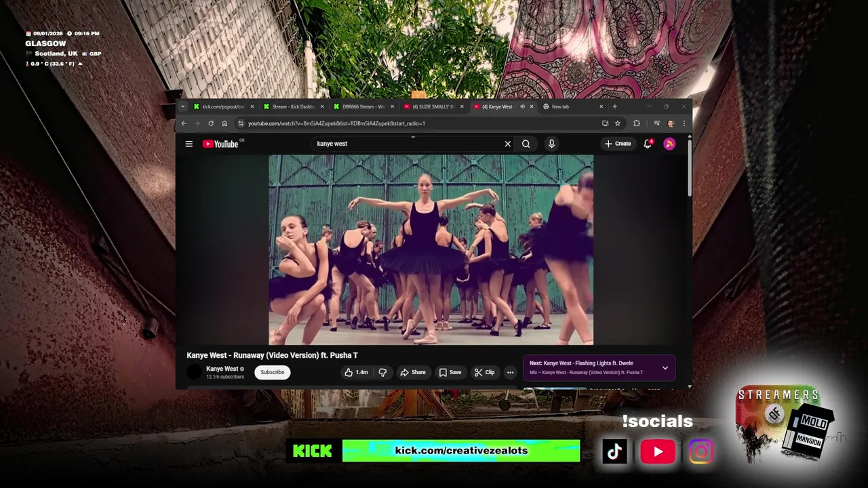868x488 pixels.
Task: Click the video title 'Kanye West - Runaway'
Action: (x=273, y=355)
